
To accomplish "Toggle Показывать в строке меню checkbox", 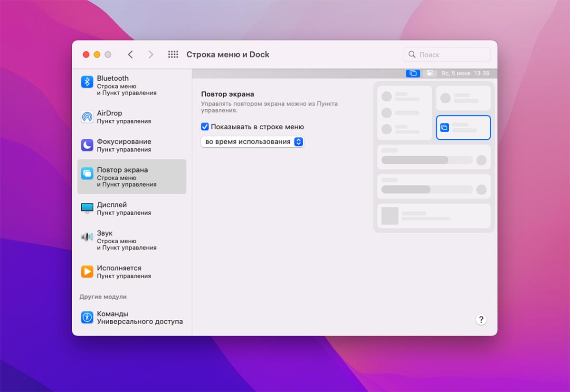I will point(205,127).
